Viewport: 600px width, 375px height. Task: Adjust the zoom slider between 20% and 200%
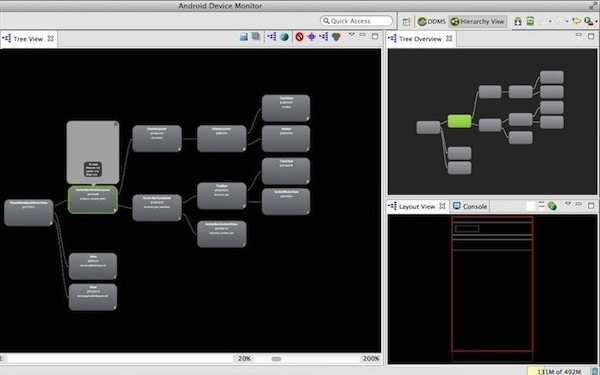pos(276,359)
